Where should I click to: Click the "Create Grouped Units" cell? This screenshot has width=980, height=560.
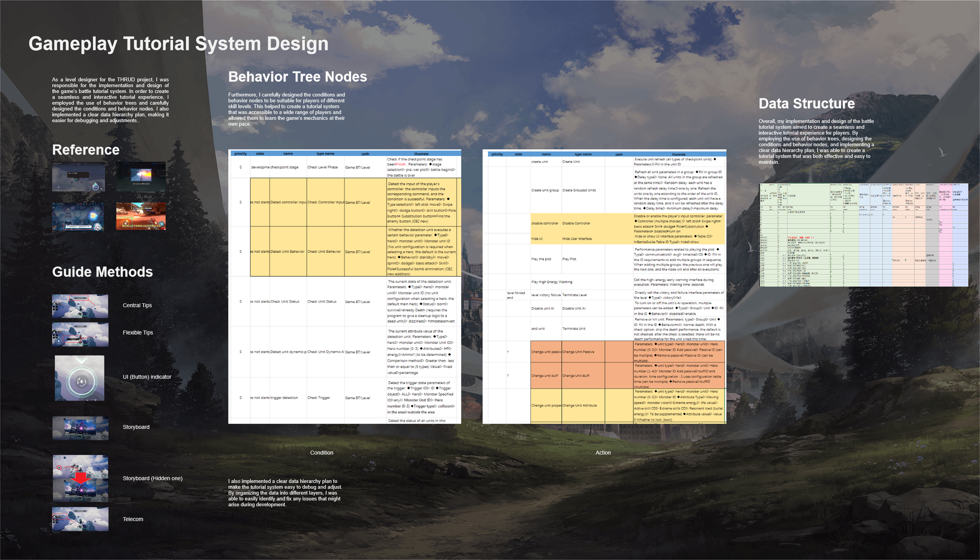pos(579,190)
